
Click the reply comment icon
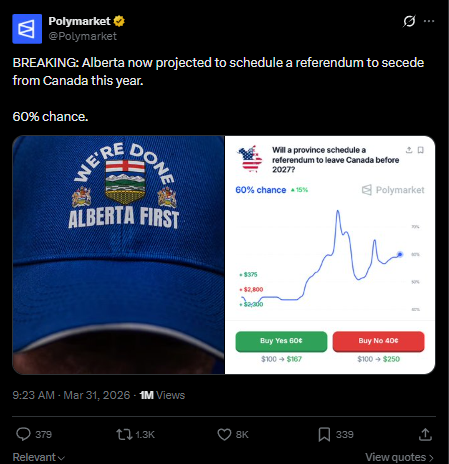tap(23, 434)
